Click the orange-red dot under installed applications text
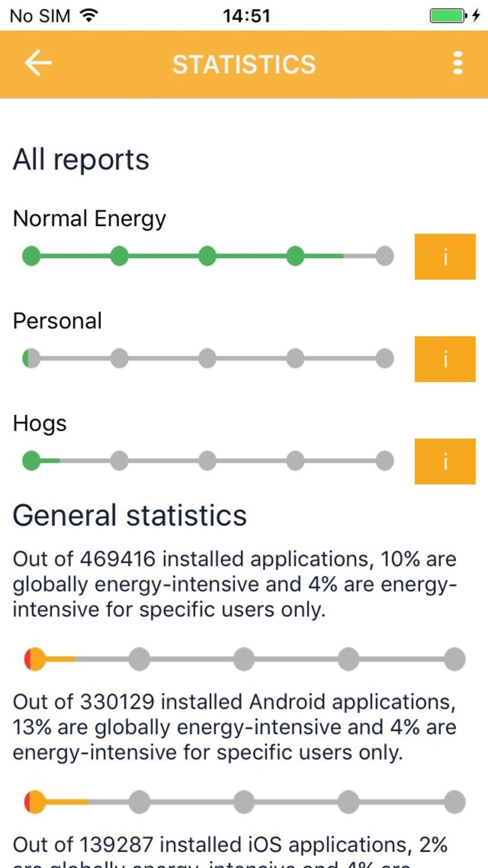Image resolution: width=488 pixels, height=868 pixels. tap(35, 660)
